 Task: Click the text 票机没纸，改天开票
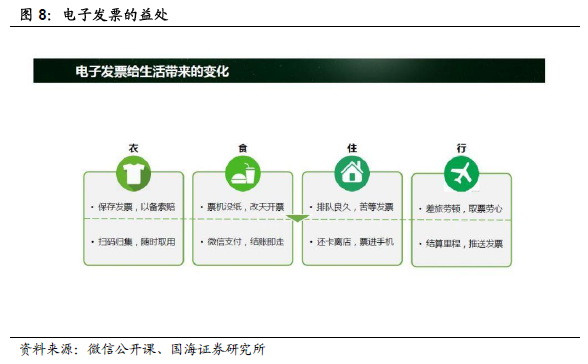tap(246, 207)
